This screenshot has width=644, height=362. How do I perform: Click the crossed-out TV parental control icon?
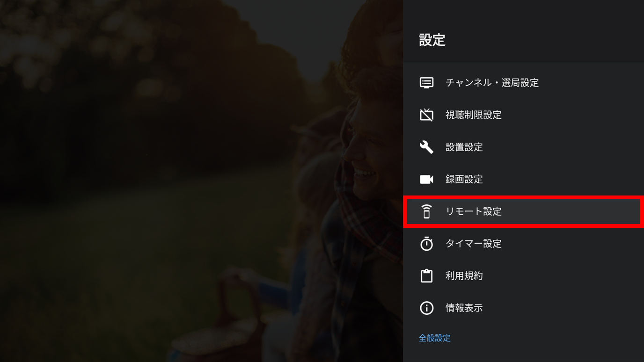click(x=426, y=115)
